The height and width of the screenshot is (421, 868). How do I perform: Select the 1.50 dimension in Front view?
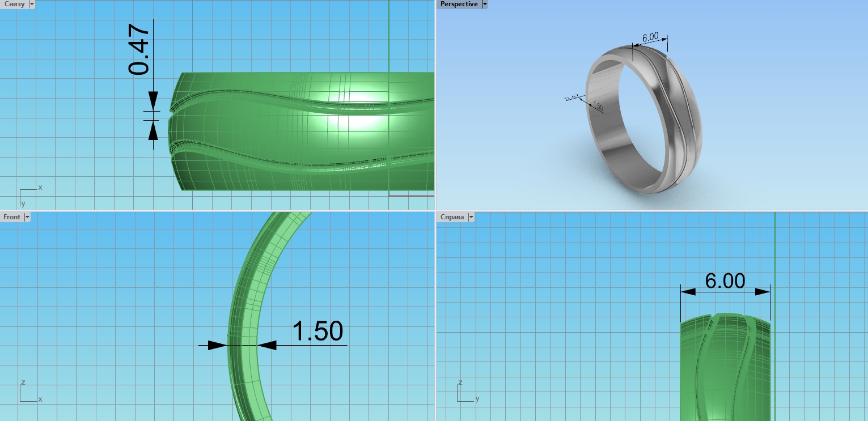tap(317, 331)
